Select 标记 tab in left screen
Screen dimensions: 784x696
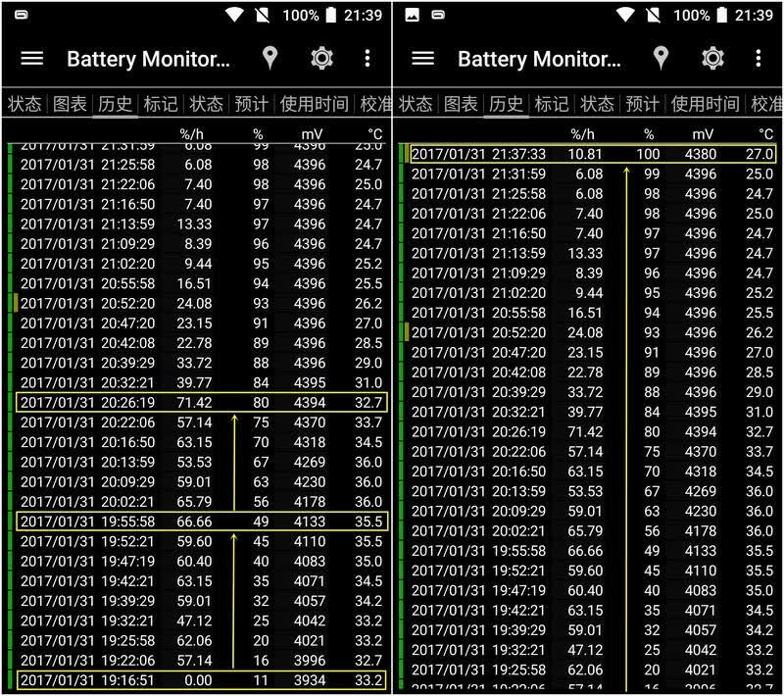click(161, 104)
